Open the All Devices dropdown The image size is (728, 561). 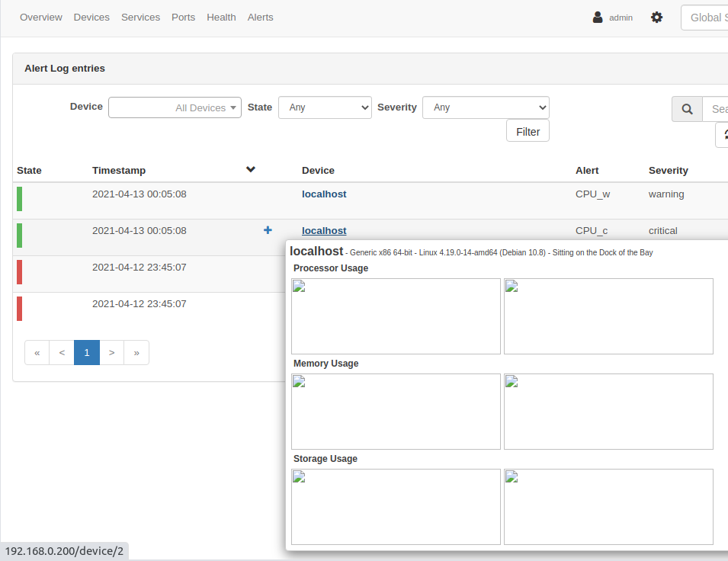tap(174, 107)
